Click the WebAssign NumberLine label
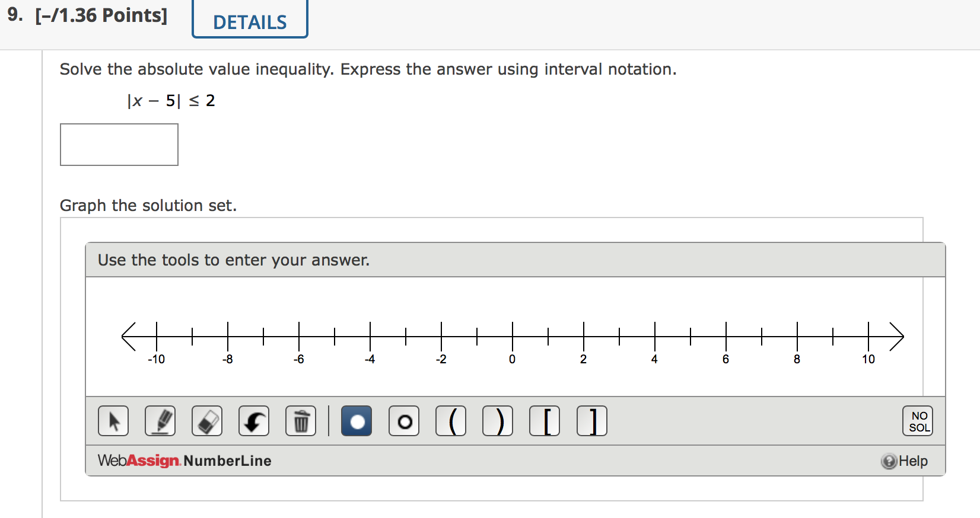Viewport: 980px width, 518px height. pos(184,461)
